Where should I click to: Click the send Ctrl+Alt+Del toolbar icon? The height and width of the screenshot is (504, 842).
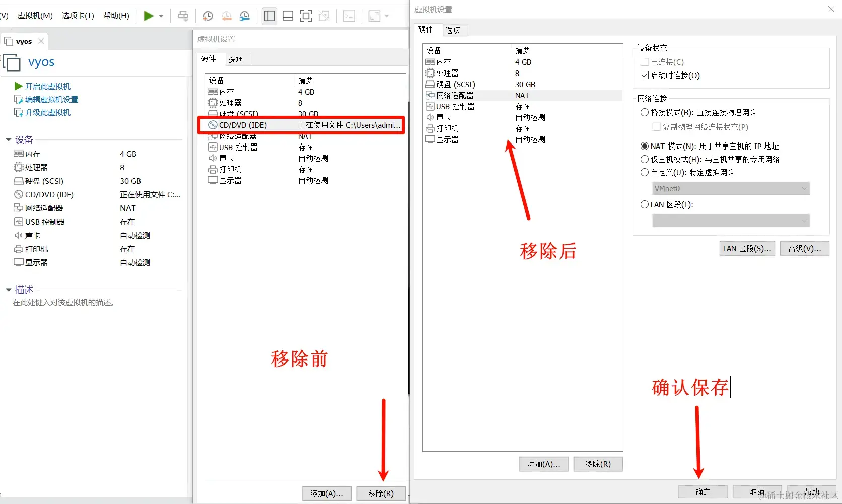[x=183, y=16]
